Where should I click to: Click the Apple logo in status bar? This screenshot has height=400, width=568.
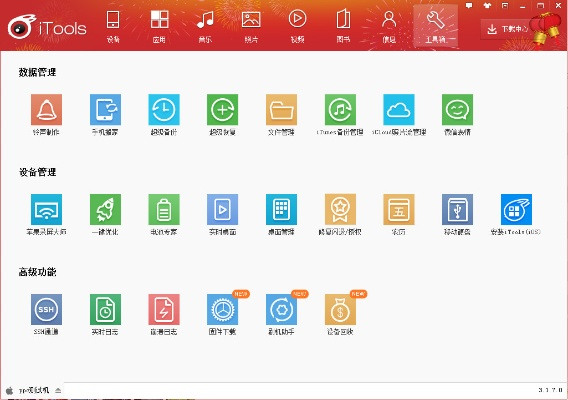pos(10,390)
